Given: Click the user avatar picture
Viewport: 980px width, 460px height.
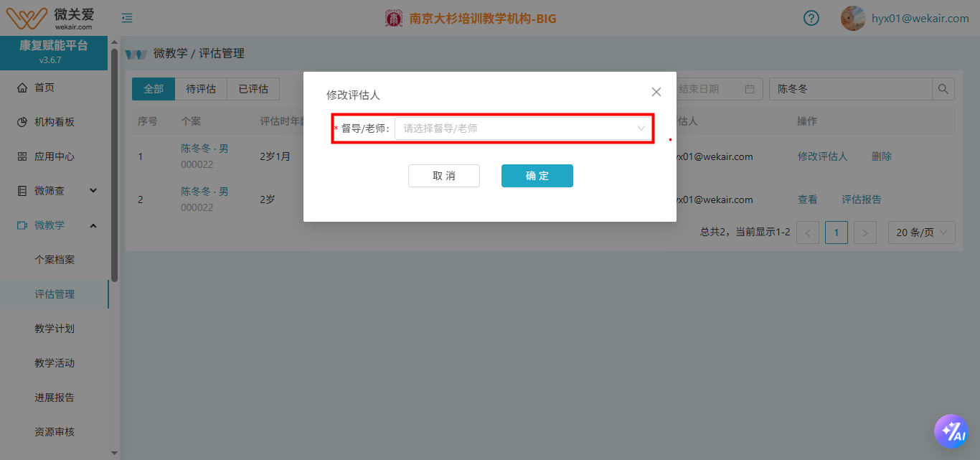Looking at the screenshot, I should (x=853, y=18).
